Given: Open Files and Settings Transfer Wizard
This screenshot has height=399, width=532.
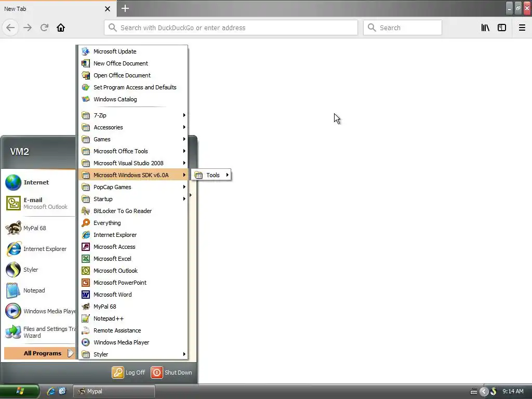Looking at the screenshot, I should [x=39, y=332].
